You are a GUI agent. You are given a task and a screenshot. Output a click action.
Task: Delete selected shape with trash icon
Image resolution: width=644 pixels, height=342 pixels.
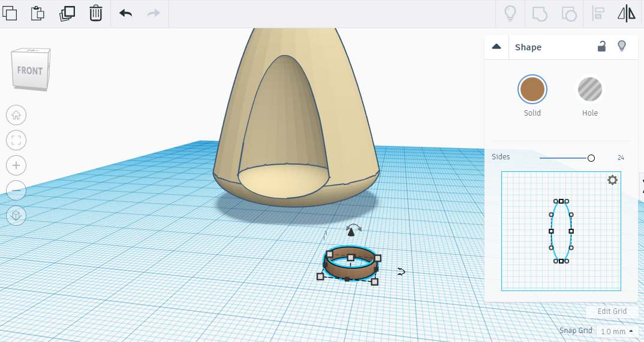[x=96, y=13]
